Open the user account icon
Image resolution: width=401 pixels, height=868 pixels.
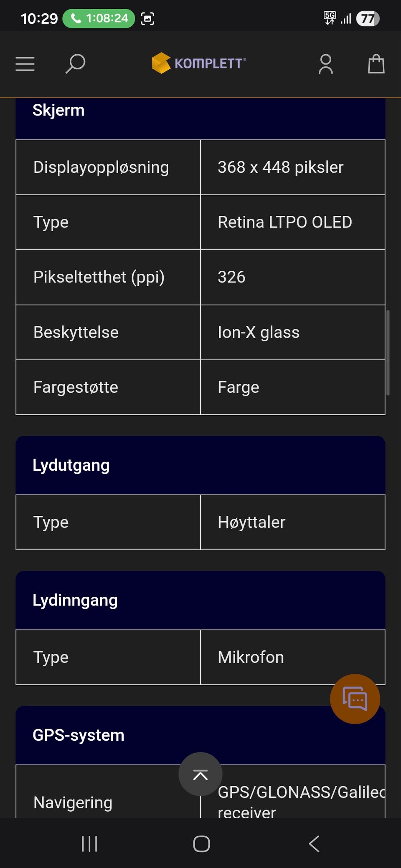(326, 64)
